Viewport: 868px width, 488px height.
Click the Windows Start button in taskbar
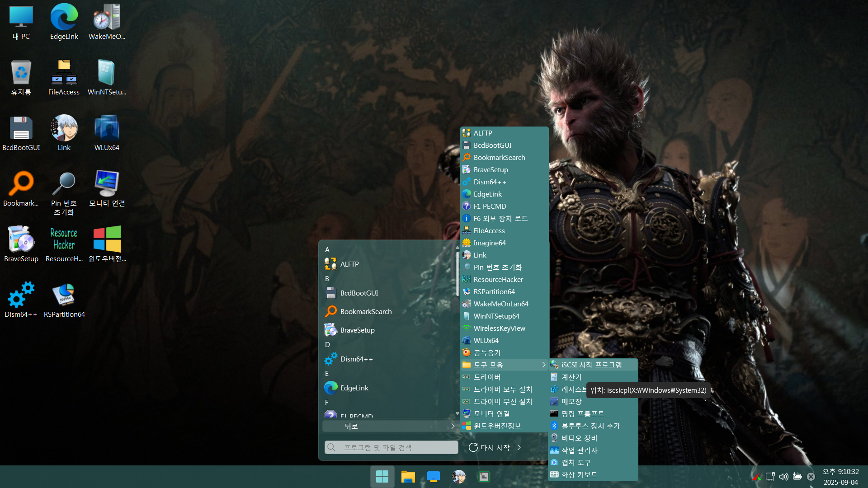[x=382, y=476]
